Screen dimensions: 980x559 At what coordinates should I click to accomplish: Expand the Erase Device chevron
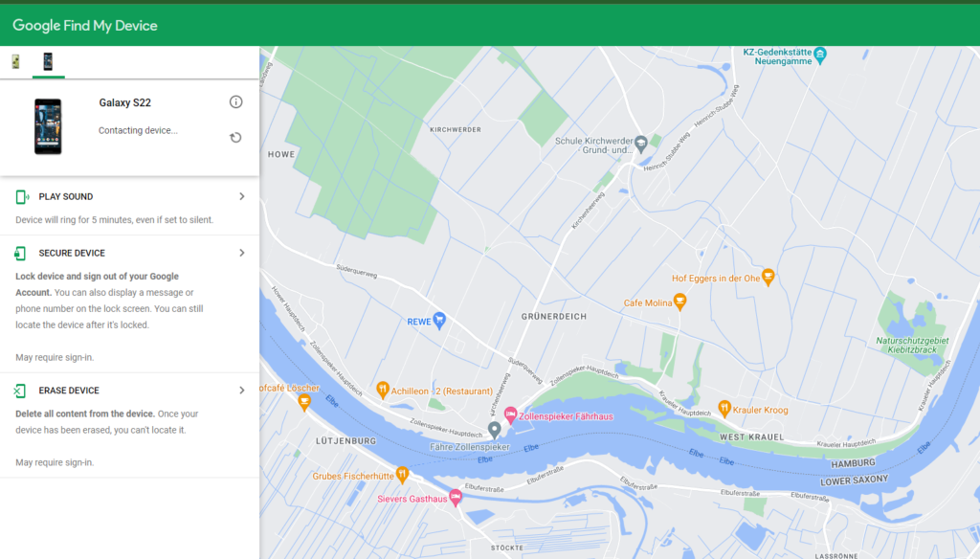[x=242, y=391]
